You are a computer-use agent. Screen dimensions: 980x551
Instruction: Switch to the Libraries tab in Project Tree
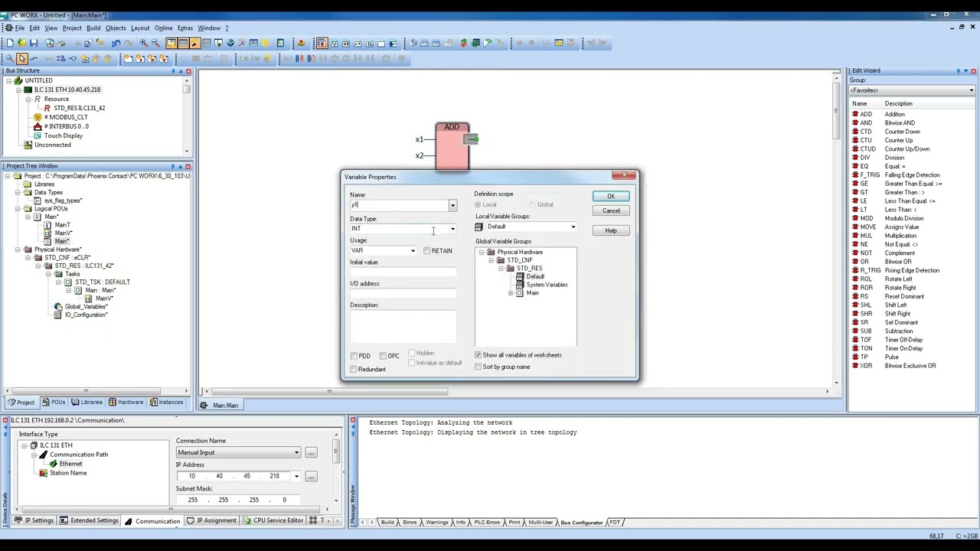[x=87, y=403]
